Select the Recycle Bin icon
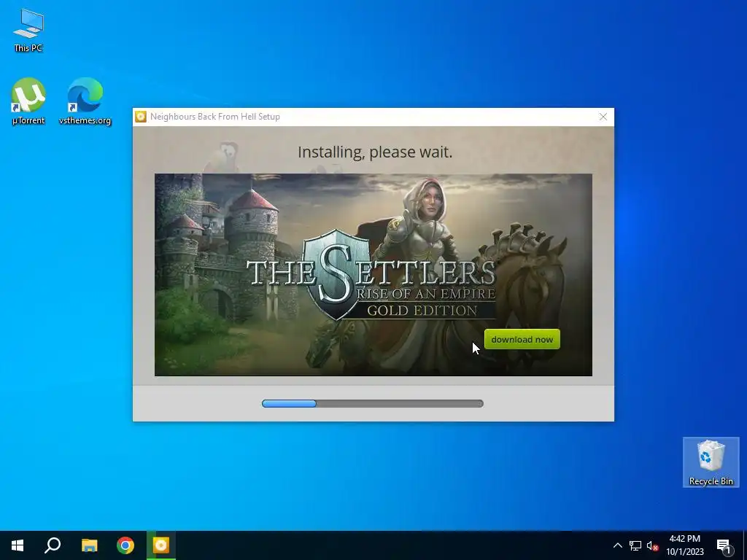The width and height of the screenshot is (747, 560). pyautogui.click(x=711, y=462)
